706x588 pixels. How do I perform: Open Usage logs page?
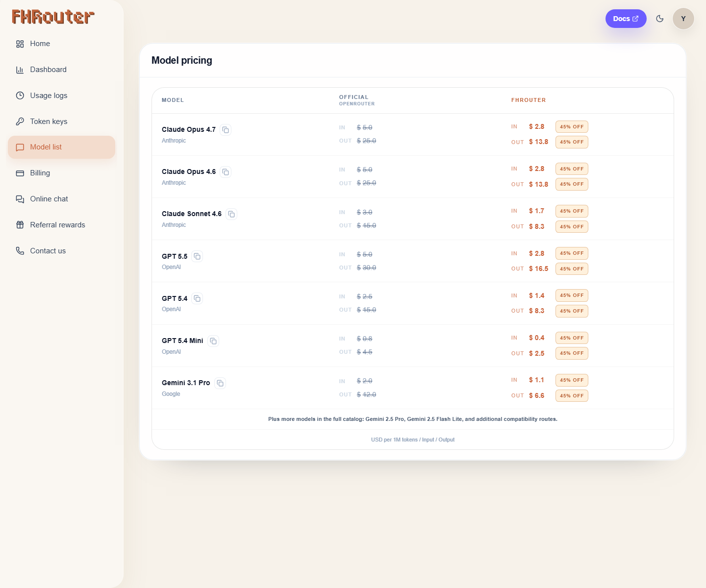click(x=61, y=96)
